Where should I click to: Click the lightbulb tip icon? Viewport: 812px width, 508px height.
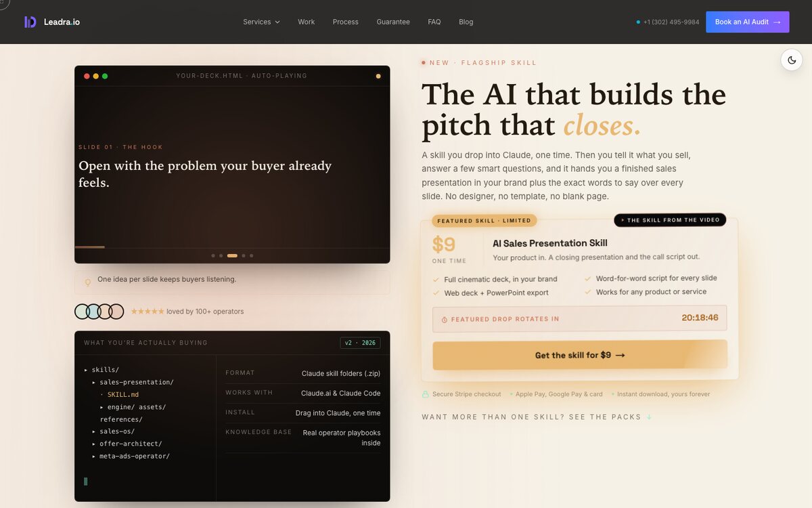[x=87, y=282]
